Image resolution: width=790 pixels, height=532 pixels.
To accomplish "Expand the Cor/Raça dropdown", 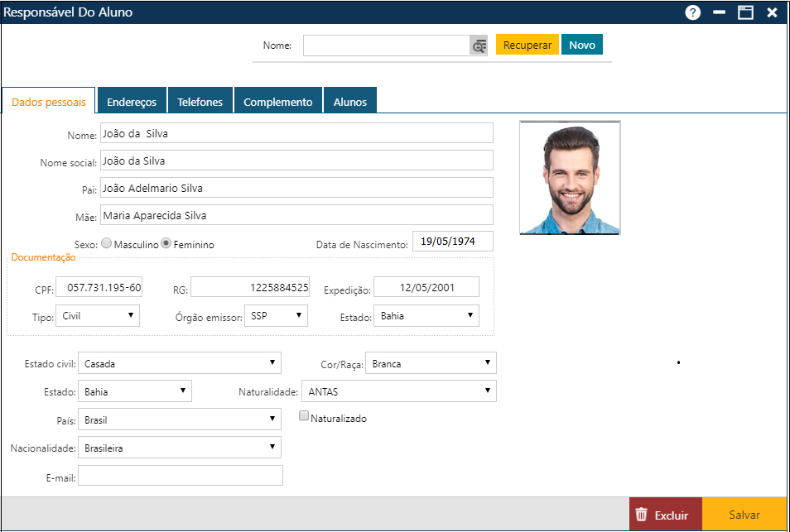I will click(431, 363).
